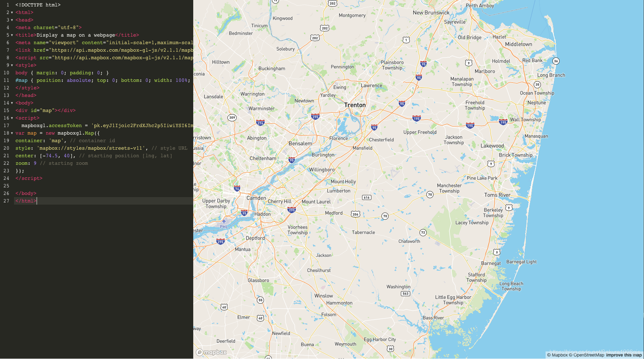Click the Camden city label

pyautogui.click(x=256, y=198)
